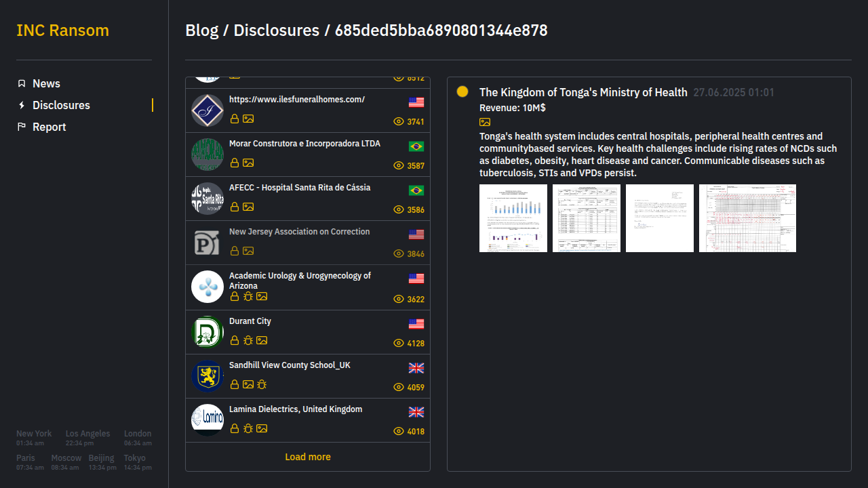
Task: Click the bug icon in Lamina Dielectrics row
Action: [248, 428]
